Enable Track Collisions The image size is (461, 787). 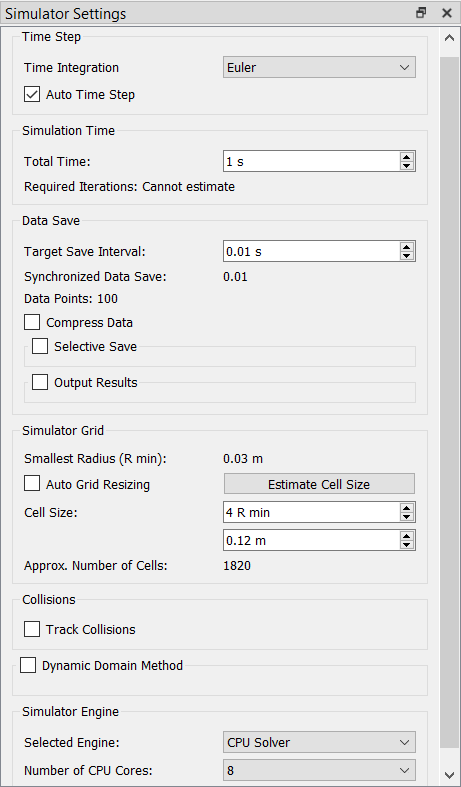[x=32, y=629]
